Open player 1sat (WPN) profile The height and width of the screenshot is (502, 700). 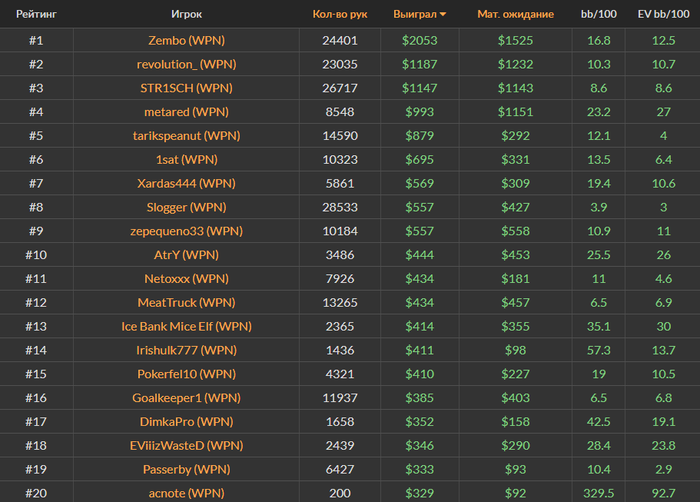pyautogui.click(x=187, y=159)
